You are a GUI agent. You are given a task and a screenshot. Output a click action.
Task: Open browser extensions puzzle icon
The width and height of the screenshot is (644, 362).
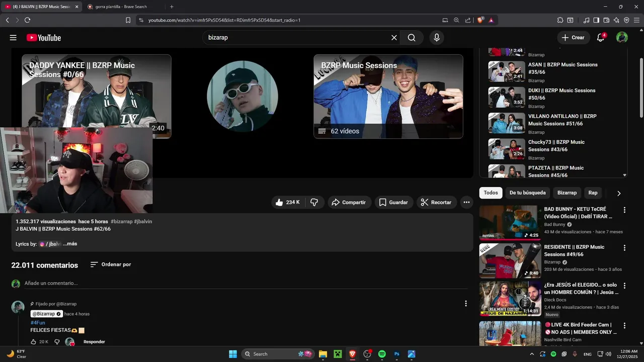click(x=560, y=20)
